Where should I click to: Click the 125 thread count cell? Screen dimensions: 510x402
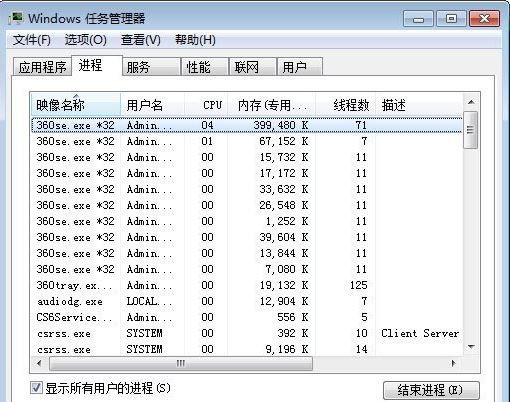point(358,285)
